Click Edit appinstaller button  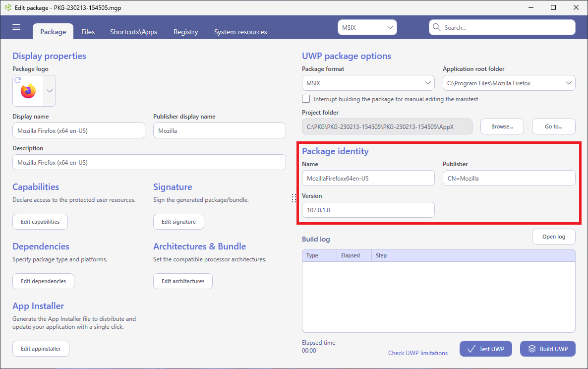(41, 349)
